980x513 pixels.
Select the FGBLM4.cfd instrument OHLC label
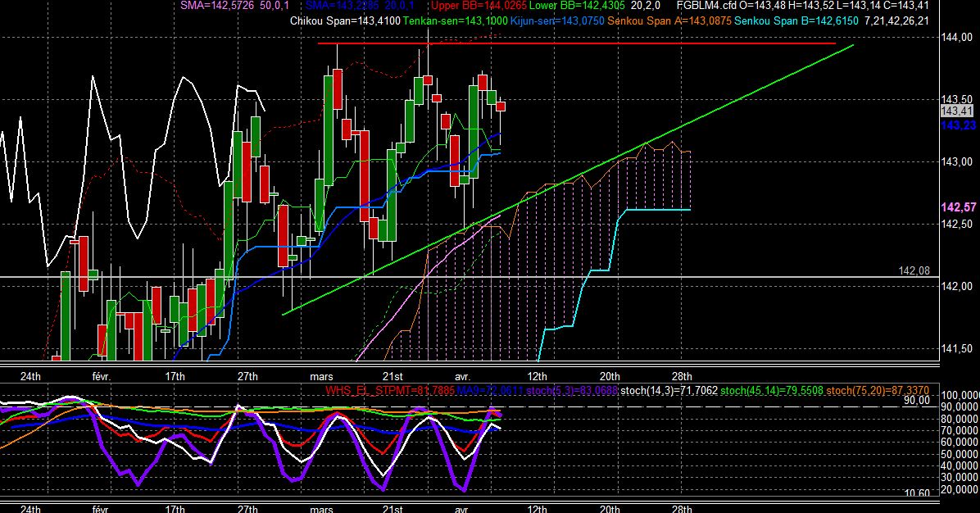click(802, 6)
